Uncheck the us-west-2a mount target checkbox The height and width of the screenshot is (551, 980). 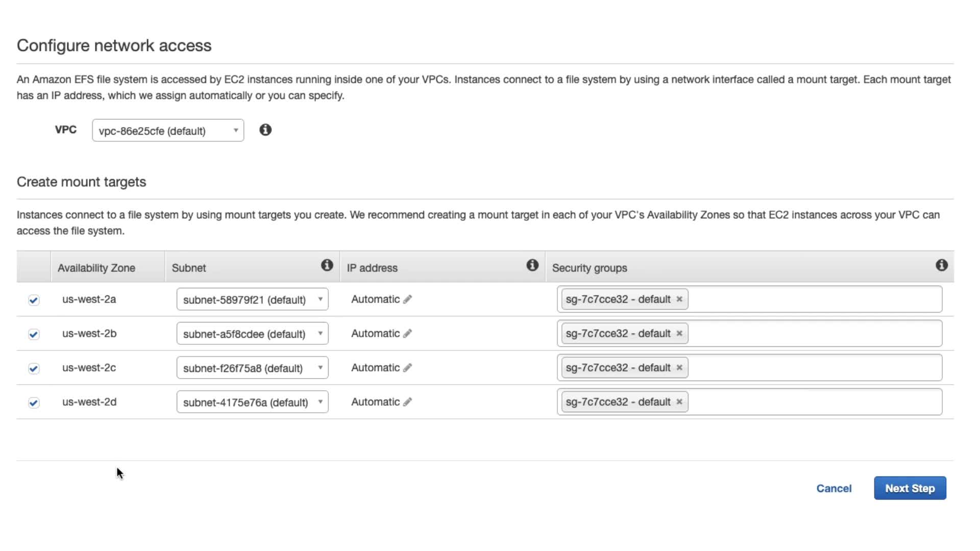point(34,300)
